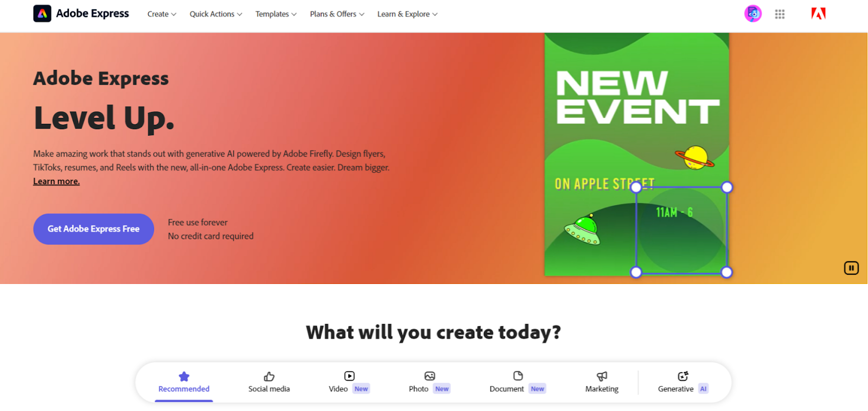The image size is (868, 411).
Task: Click the 'No credit card required' text
Action: [x=210, y=236]
